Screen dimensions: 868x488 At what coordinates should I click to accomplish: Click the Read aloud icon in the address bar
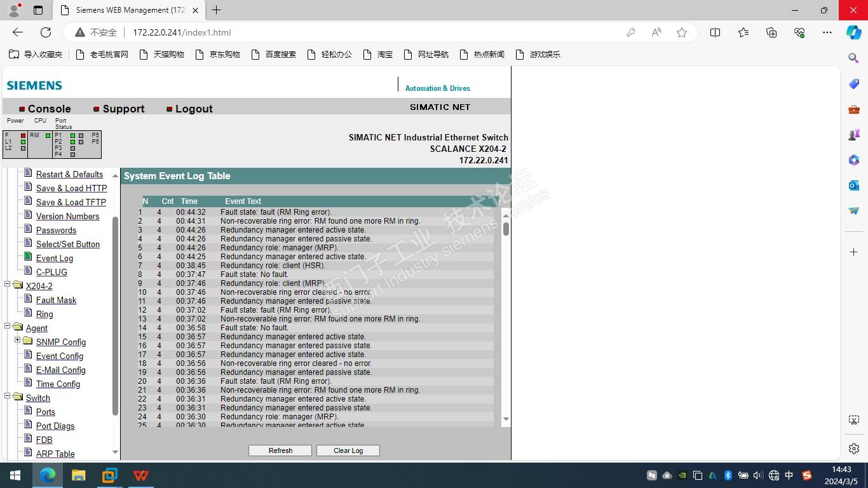click(656, 32)
